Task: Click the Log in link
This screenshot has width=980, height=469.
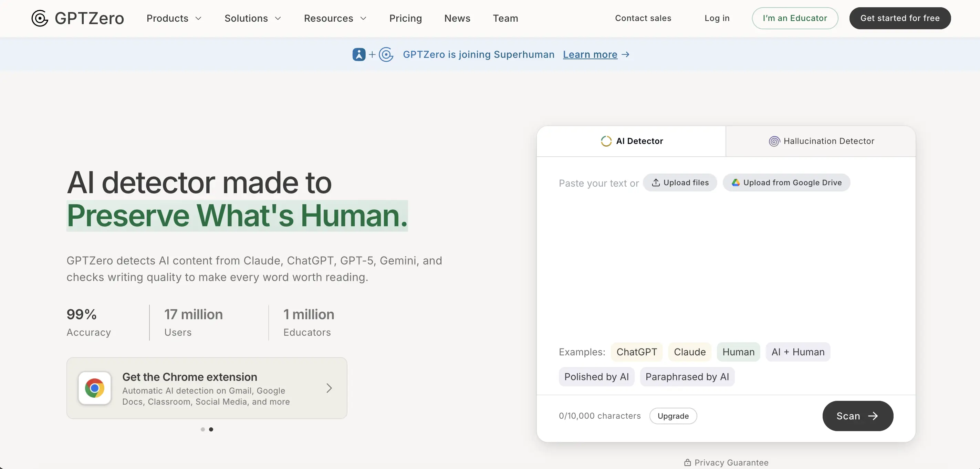Action: click(x=717, y=18)
